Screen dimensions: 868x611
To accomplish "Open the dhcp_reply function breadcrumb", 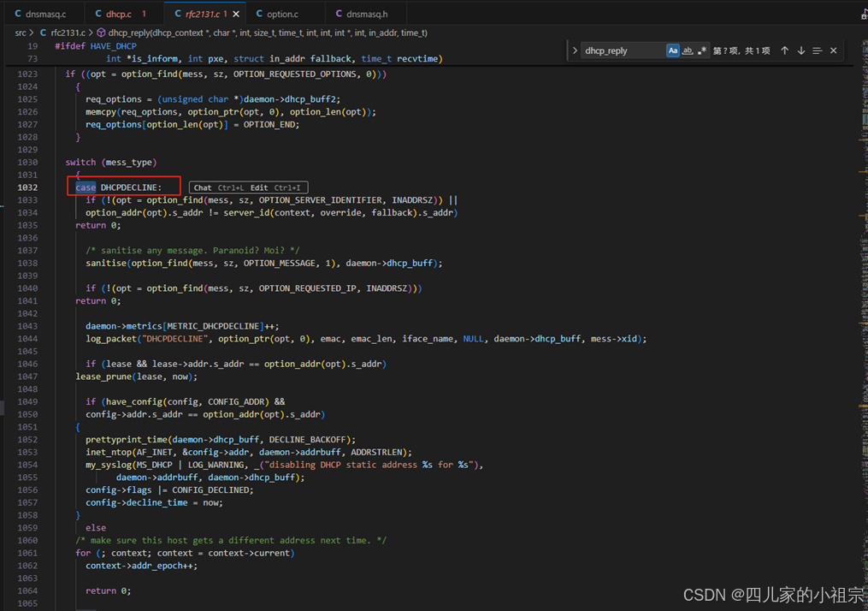I will pyautogui.click(x=268, y=33).
